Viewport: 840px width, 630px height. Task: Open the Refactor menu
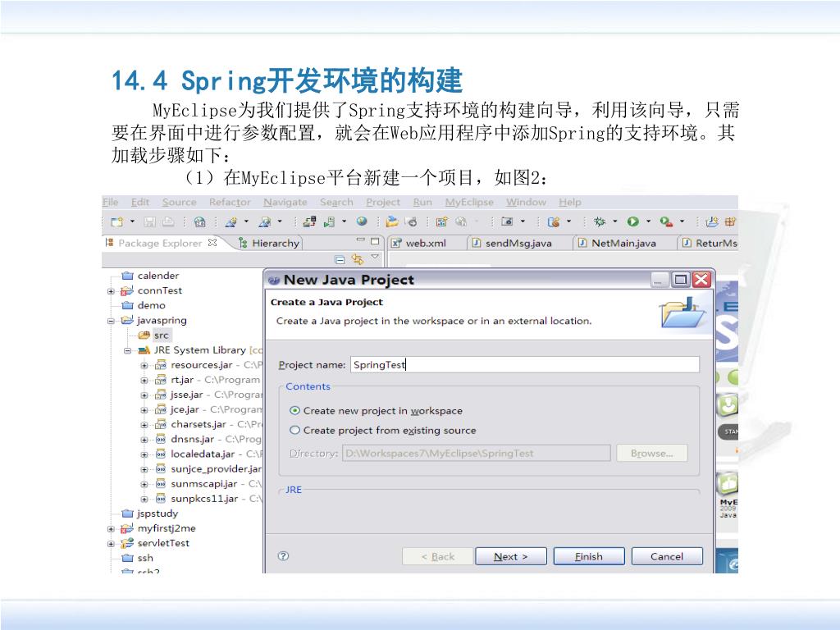[x=230, y=202]
